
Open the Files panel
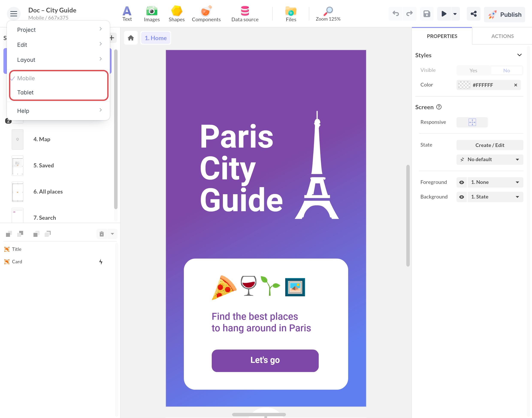[291, 14]
